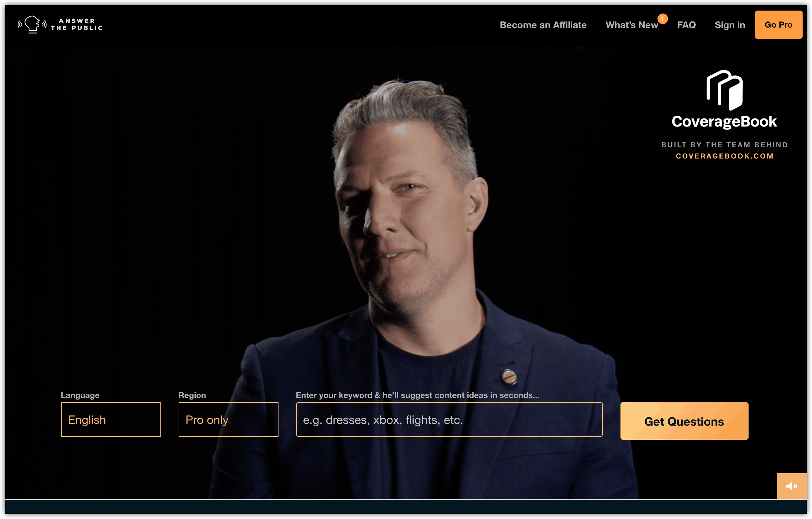The width and height of the screenshot is (812, 519).
Task: Click the COVERAGEBOOK.COM orange link
Action: 724,156
